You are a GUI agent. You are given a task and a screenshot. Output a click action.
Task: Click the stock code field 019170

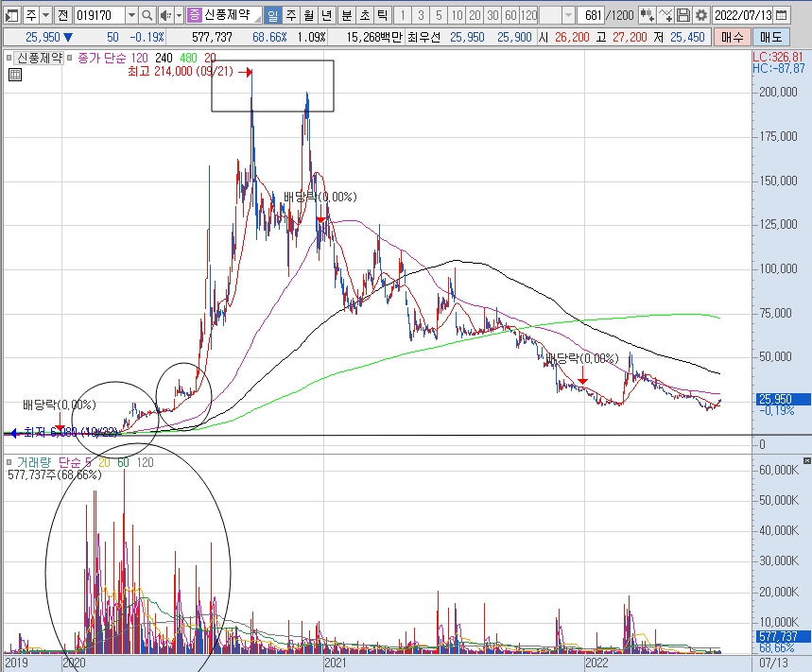click(99, 15)
